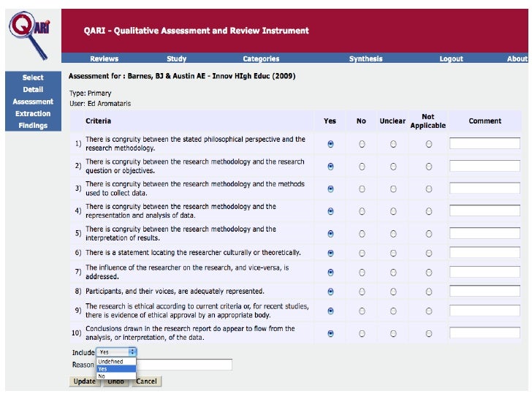Viewport: 532px width, 399px height.
Task: Mark criterion 9 as Unclear
Action: (x=393, y=311)
